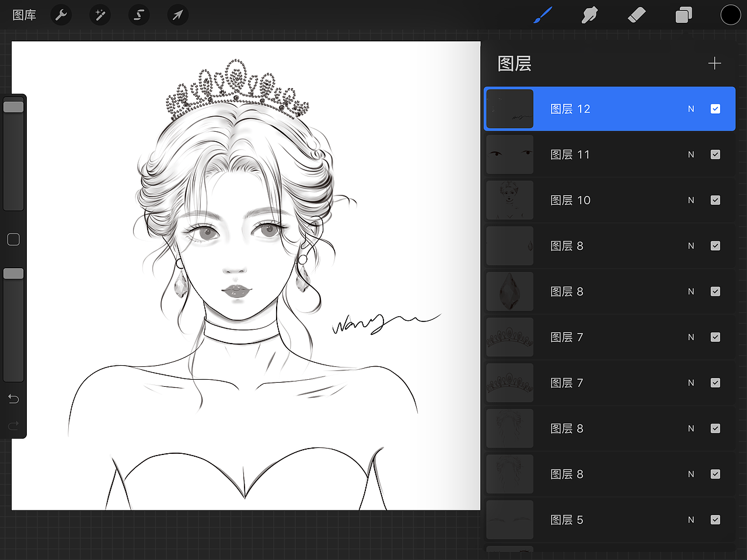The height and width of the screenshot is (560, 747).
Task: Toggle checkbox of 图层 8 with large gem thumbnail
Action: click(x=715, y=292)
